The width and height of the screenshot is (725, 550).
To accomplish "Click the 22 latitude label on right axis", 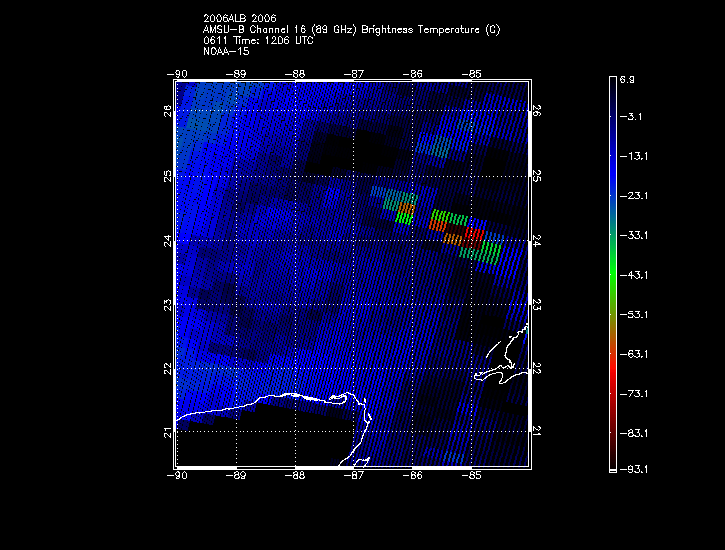I will 536,369.
